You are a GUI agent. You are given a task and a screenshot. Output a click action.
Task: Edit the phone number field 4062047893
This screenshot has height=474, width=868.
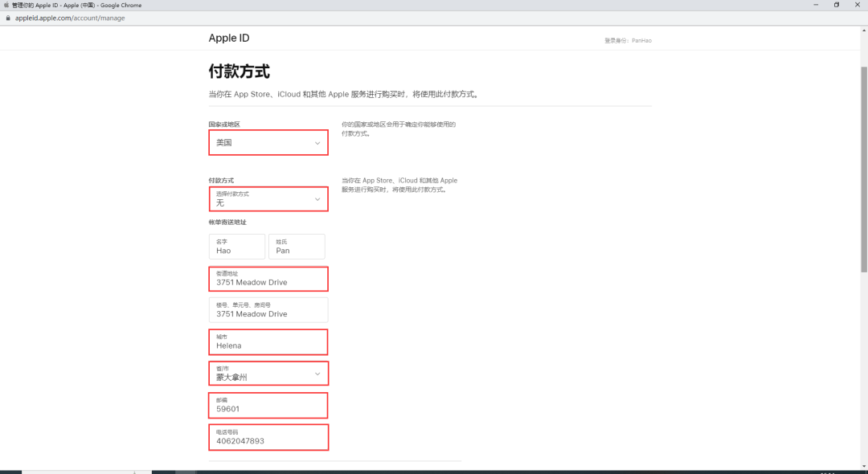[268, 438]
